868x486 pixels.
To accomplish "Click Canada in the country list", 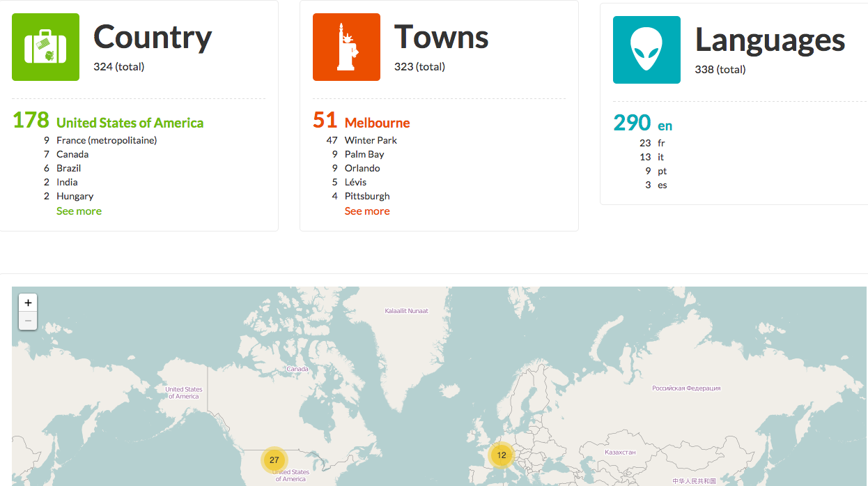I will pyautogui.click(x=72, y=154).
